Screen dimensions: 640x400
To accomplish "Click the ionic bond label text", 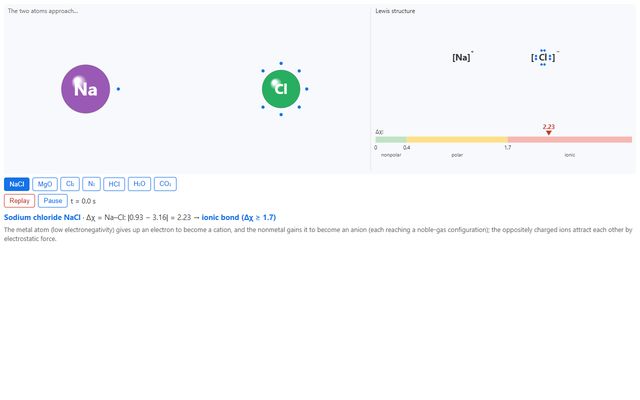I will pos(239,218).
